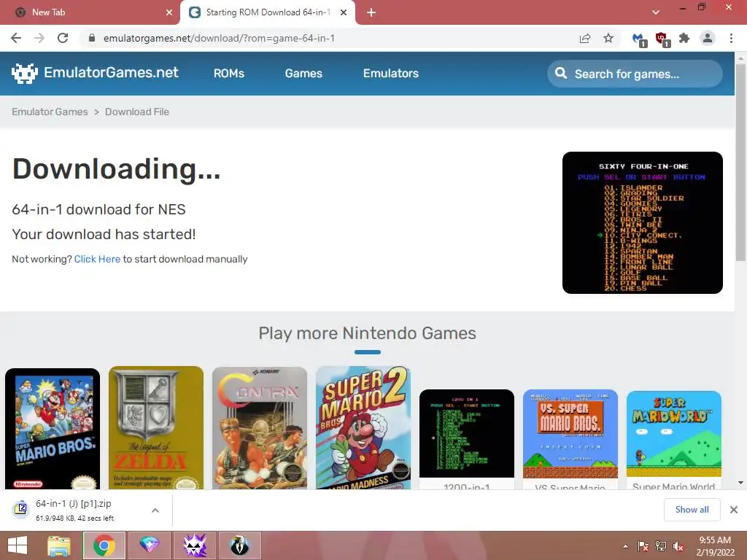747x560 pixels.
Task: Show hidden system tray icons
Action: (x=625, y=546)
